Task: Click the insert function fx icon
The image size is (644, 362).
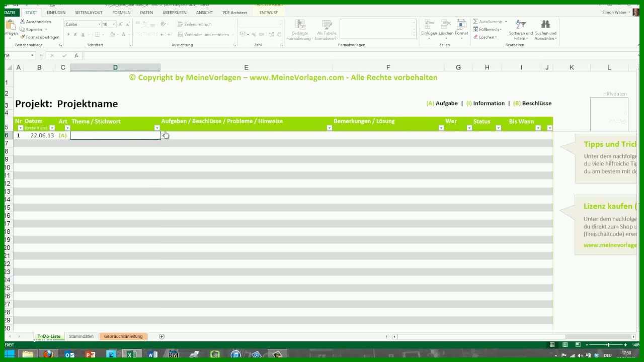Action: [76, 56]
